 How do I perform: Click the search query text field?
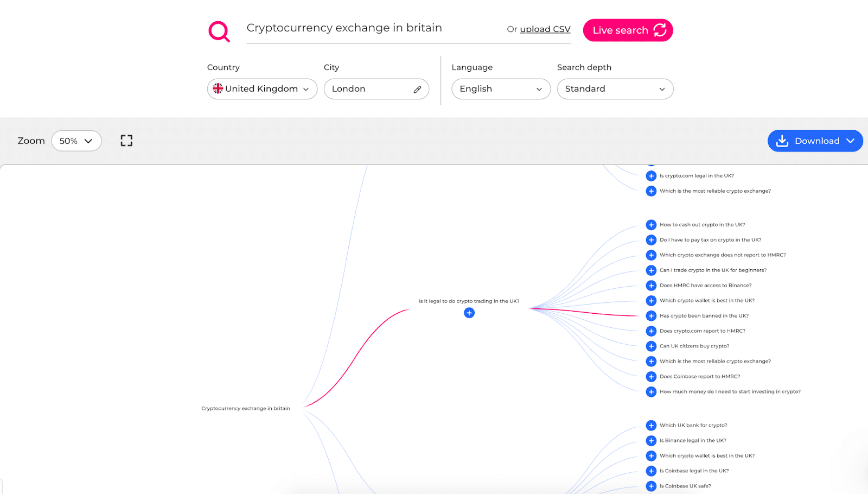coord(374,28)
